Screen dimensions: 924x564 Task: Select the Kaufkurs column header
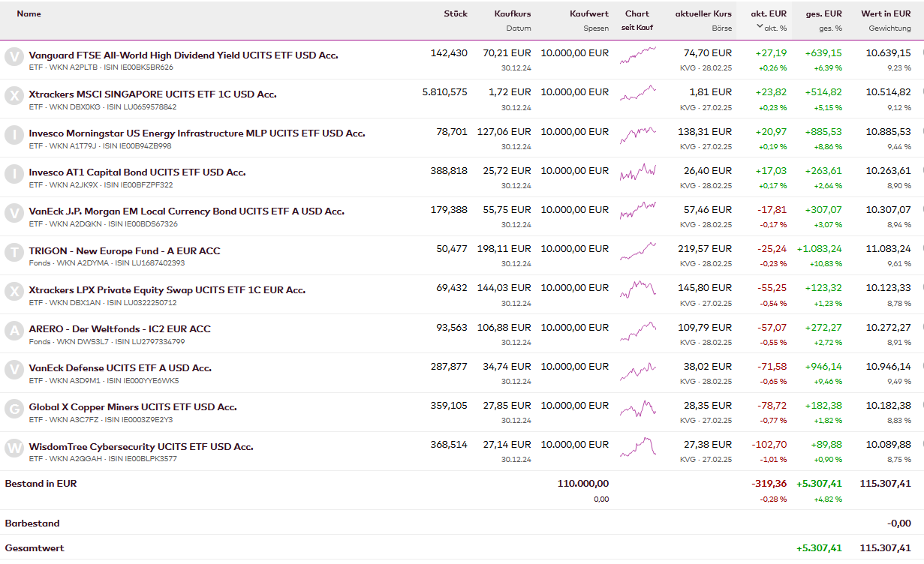point(512,13)
